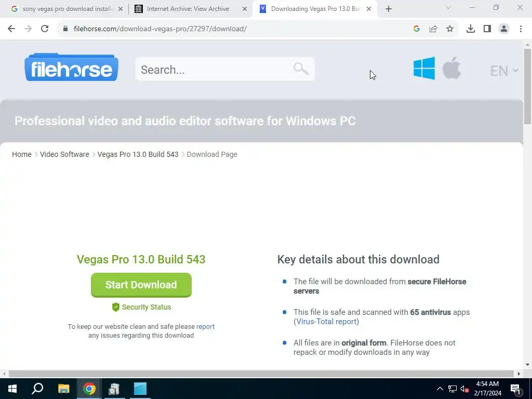
Task: Open the taskbar clock showing 4:54 AM
Action: [487, 389]
